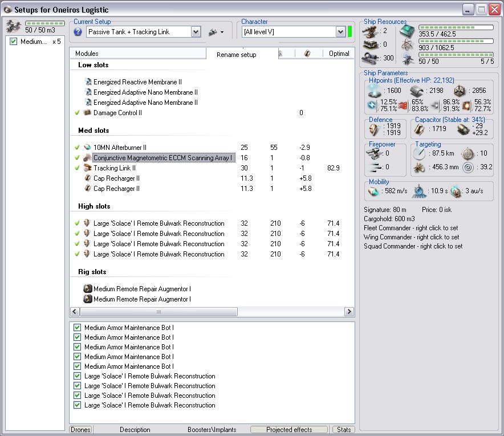Click the launcher hardpoints icon in Ship Resources
The image size is (504, 436).
(371, 44)
